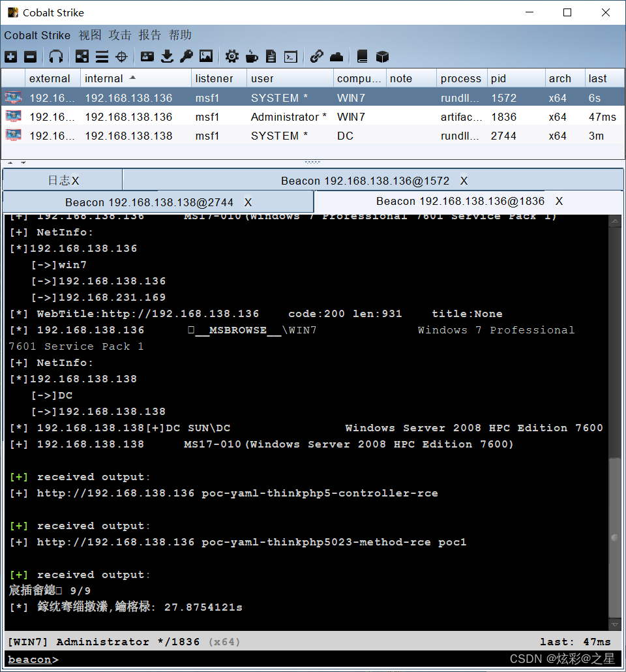Open the 视图 menu
626x672 pixels.
90,35
